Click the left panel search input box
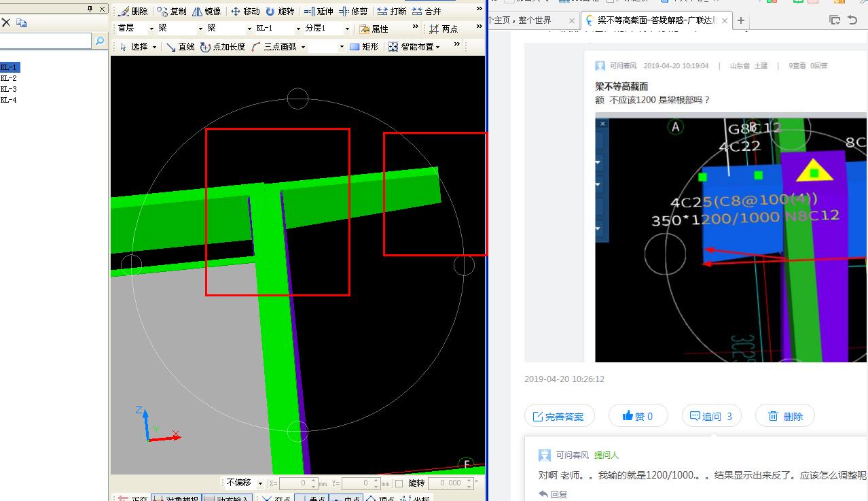868x501 pixels. click(46, 41)
